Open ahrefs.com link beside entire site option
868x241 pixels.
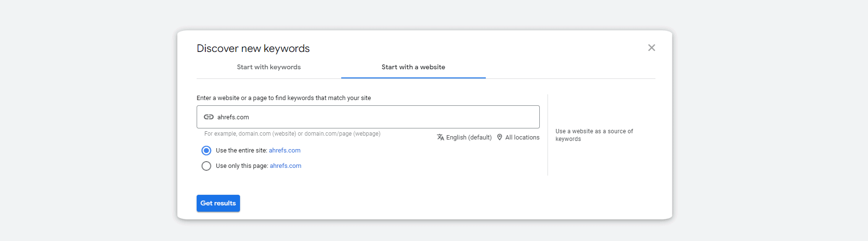click(284, 151)
